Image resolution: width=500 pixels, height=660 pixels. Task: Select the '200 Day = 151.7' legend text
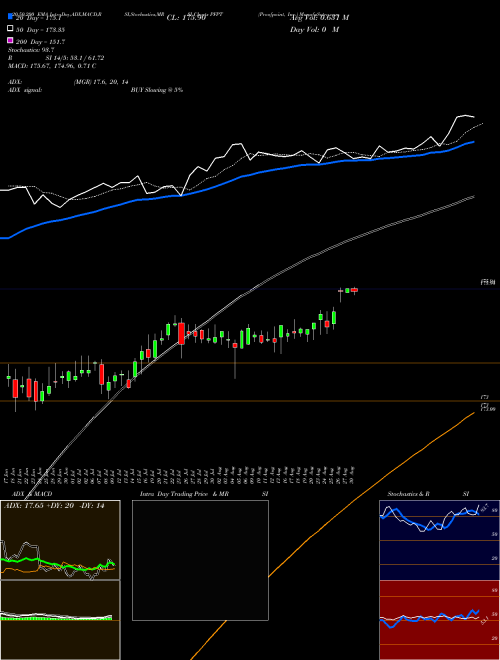click(x=40, y=42)
